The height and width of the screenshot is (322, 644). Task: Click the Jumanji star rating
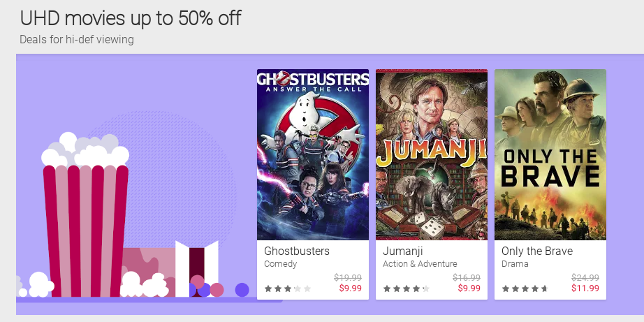click(407, 288)
